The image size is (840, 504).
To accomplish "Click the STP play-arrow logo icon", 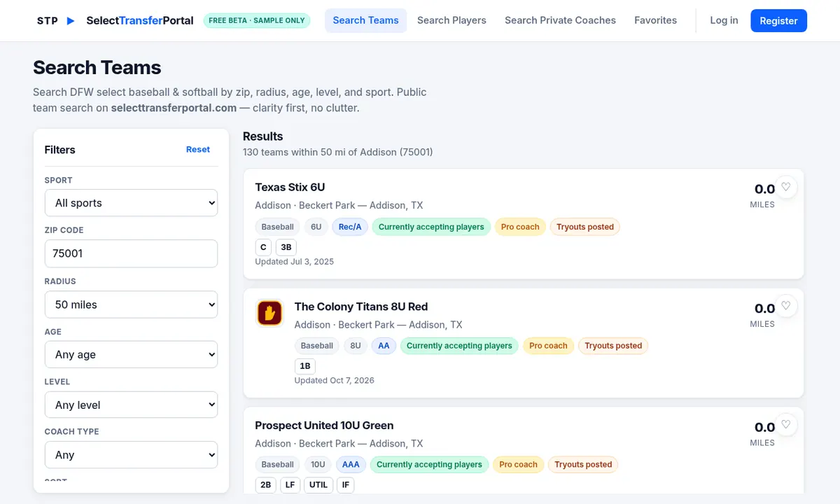I will pos(70,20).
